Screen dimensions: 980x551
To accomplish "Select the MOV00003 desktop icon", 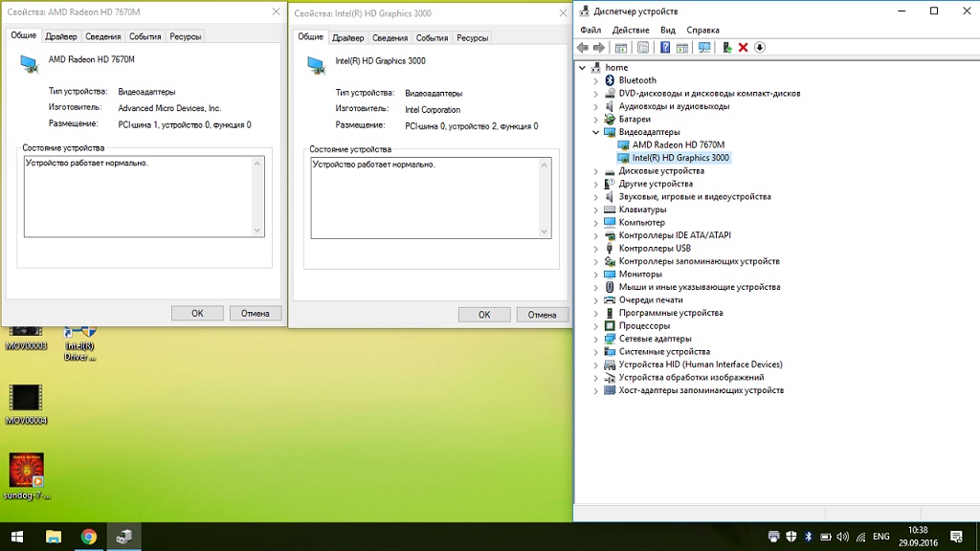I will point(26,339).
